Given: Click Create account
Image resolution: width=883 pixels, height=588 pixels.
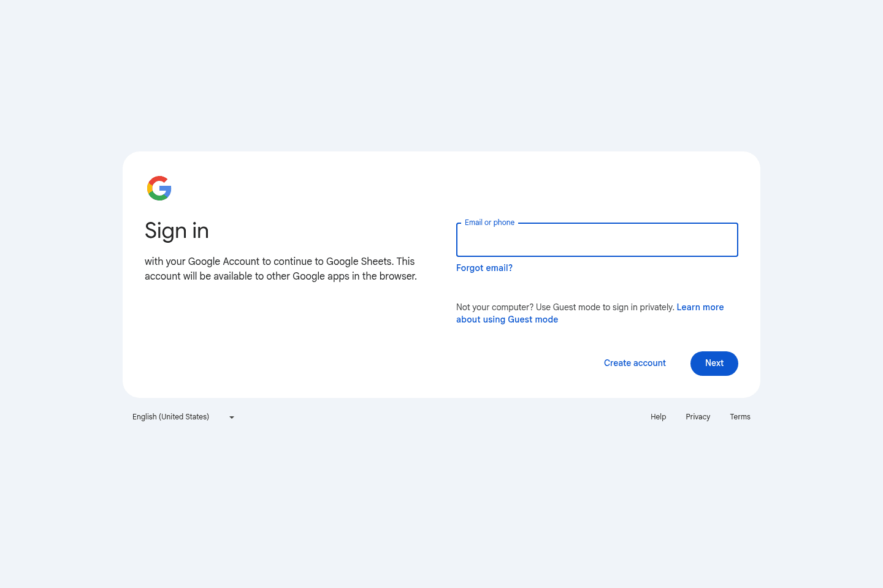Looking at the screenshot, I should [635, 363].
